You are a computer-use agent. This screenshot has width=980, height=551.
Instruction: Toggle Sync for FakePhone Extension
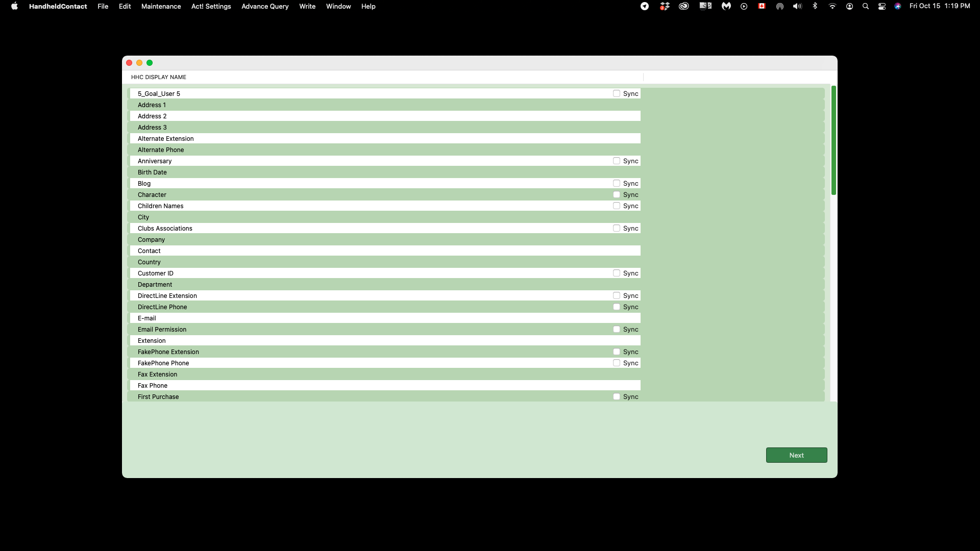(617, 352)
